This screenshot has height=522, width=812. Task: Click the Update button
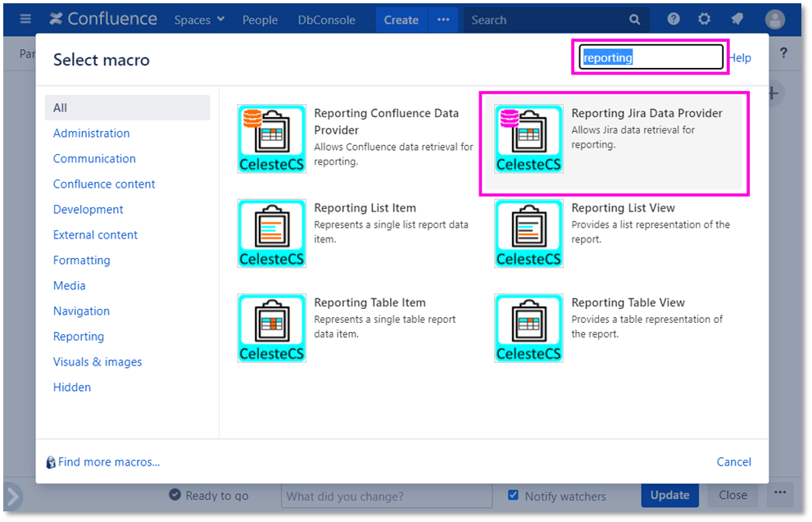click(669, 495)
